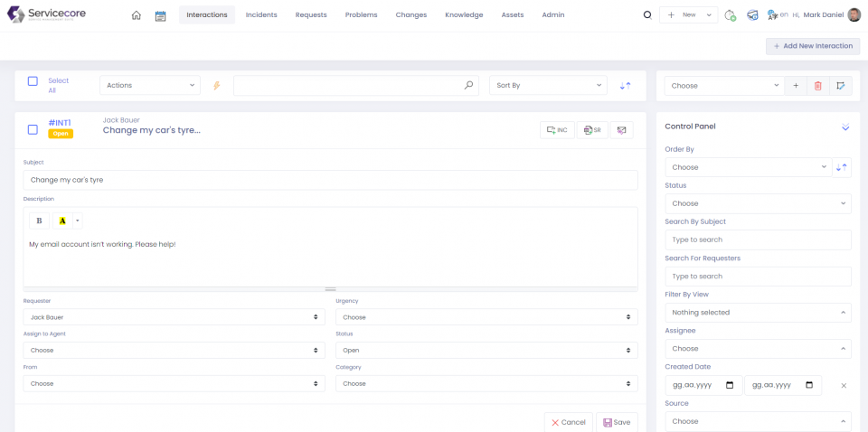This screenshot has width=868, height=432.
Task: Open the yellow text highlight color picker
Action: 62,221
